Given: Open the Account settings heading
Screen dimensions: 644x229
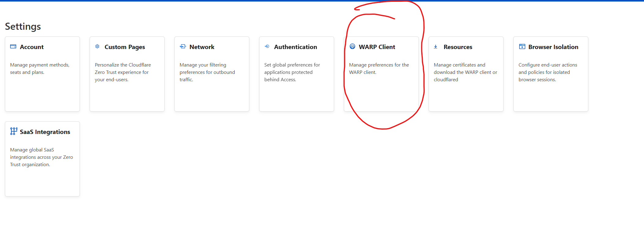Looking at the screenshot, I should point(32,47).
